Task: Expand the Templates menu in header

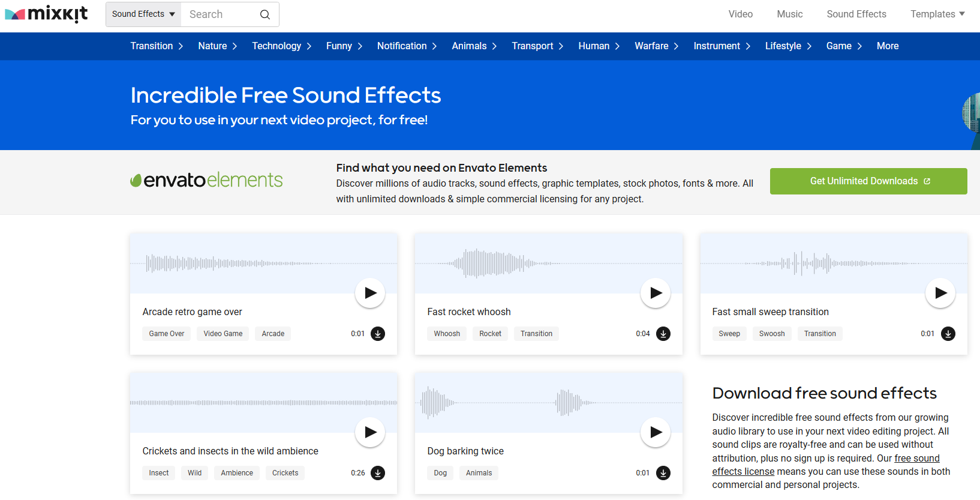Action: [937, 14]
